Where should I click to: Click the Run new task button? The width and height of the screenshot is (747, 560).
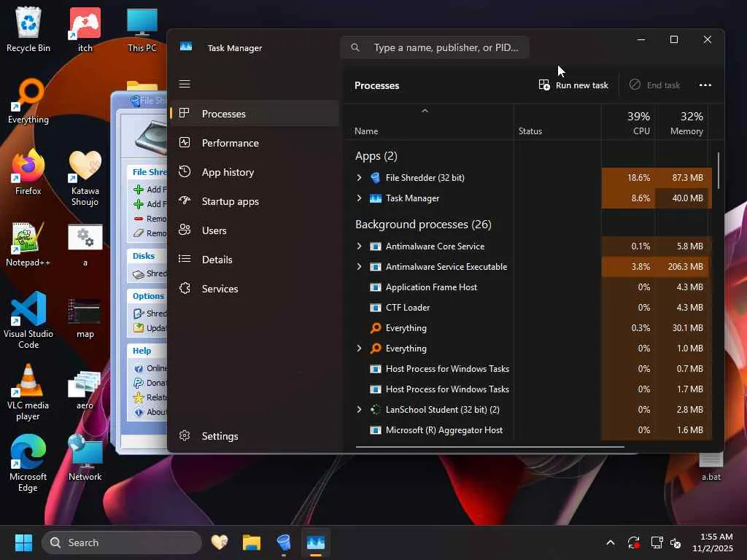pyautogui.click(x=573, y=85)
